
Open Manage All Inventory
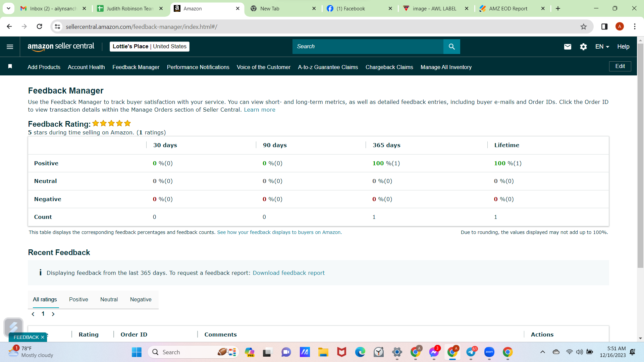(x=446, y=67)
